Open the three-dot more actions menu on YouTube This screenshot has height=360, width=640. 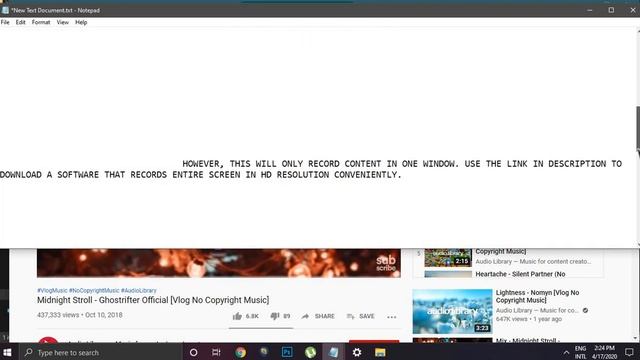pyautogui.click(x=391, y=317)
